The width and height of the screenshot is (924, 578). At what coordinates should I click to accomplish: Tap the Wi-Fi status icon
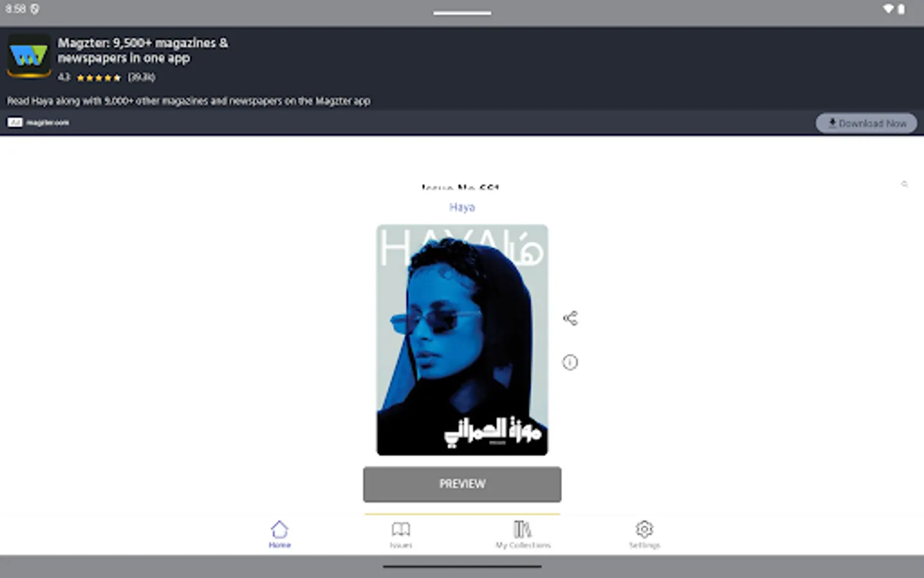(x=889, y=9)
